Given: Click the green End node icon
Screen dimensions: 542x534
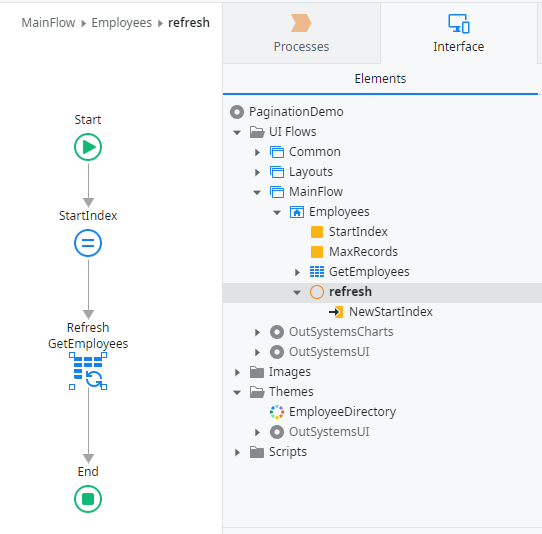Looking at the screenshot, I should [88, 499].
